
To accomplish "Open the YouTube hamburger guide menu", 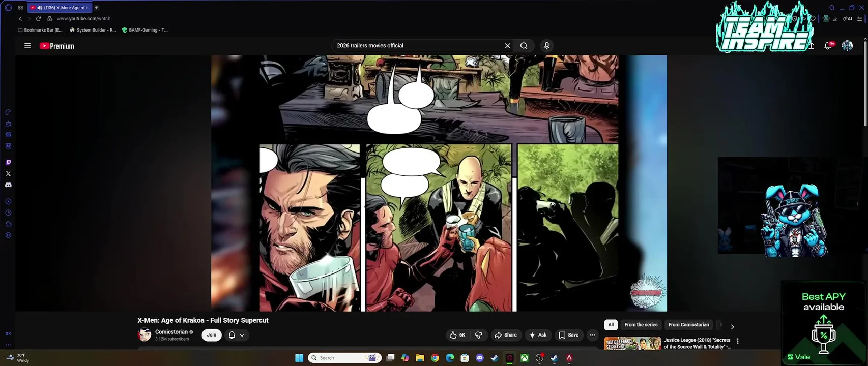I will [27, 46].
